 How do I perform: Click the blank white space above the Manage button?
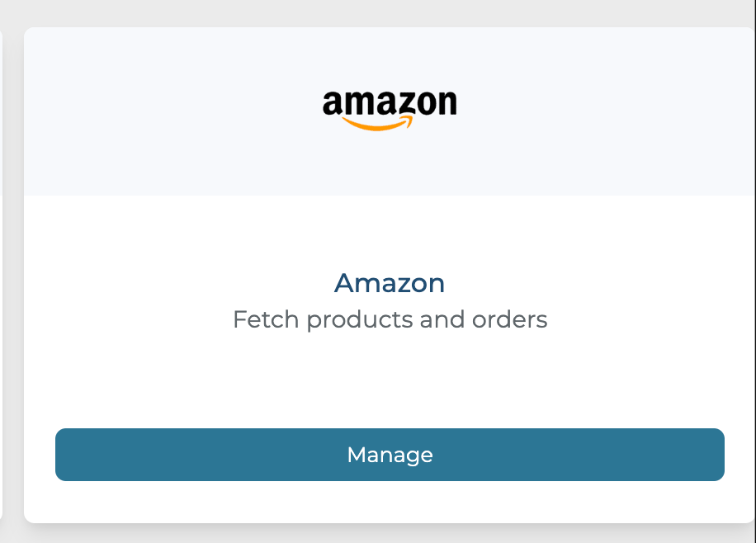pos(390,380)
